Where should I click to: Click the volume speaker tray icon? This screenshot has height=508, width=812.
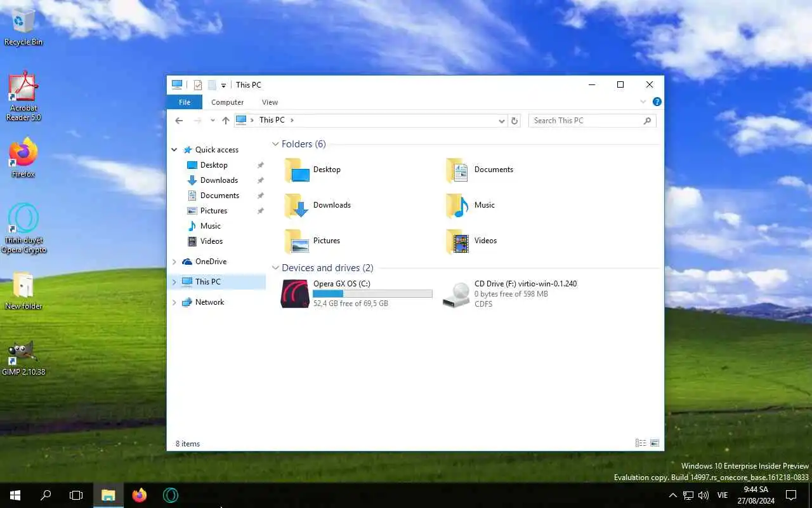(704, 495)
